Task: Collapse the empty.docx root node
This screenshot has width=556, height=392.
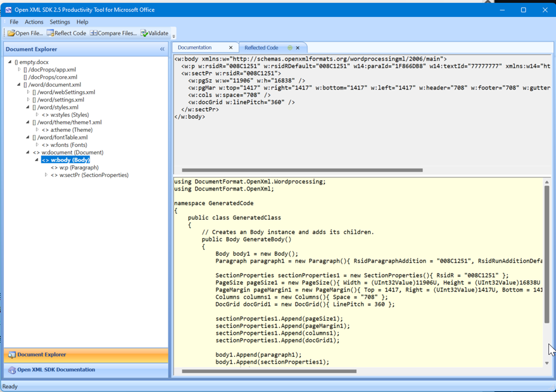Action: click(10, 62)
